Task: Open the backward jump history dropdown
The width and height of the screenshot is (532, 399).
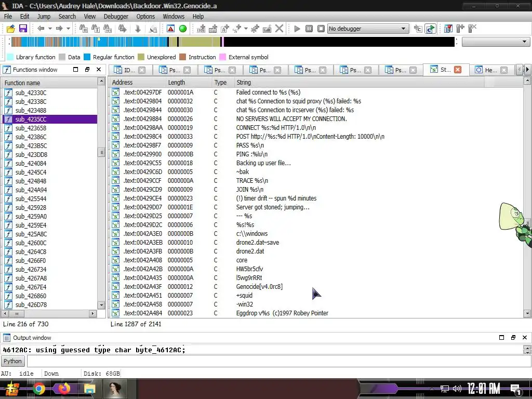Action: [x=50, y=29]
